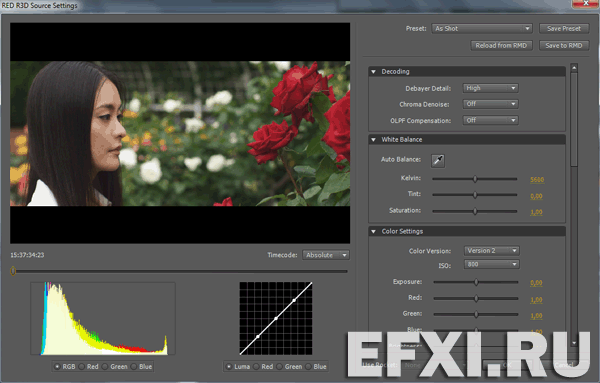Image resolution: width=600 pixels, height=383 pixels.
Task: Collapse the White Balance section
Action: (x=373, y=140)
